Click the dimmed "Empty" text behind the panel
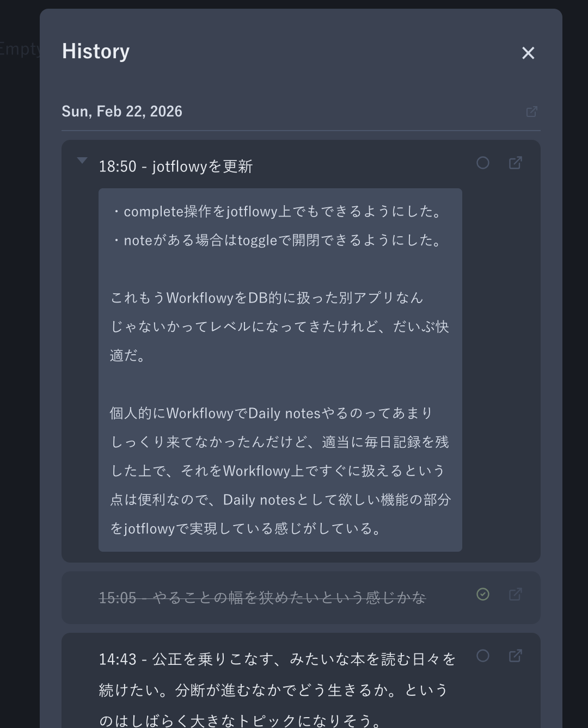The width and height of the screenshot is (588, 728). click(20, 49)
